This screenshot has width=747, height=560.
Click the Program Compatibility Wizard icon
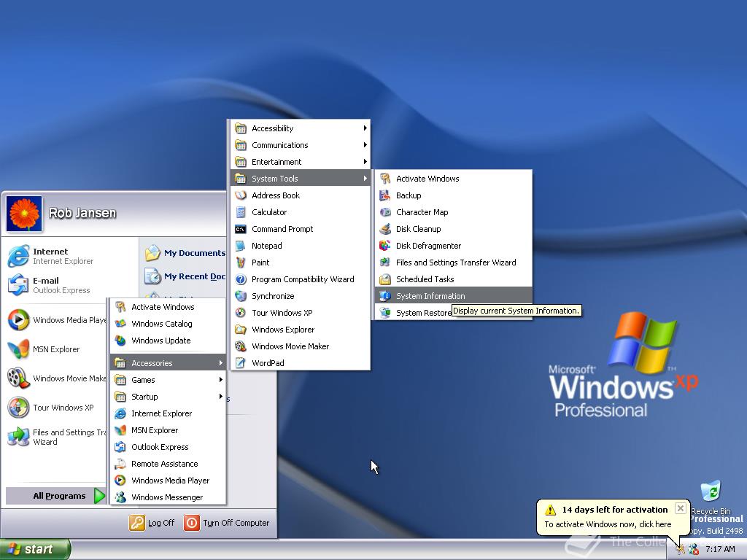point(241,279)
